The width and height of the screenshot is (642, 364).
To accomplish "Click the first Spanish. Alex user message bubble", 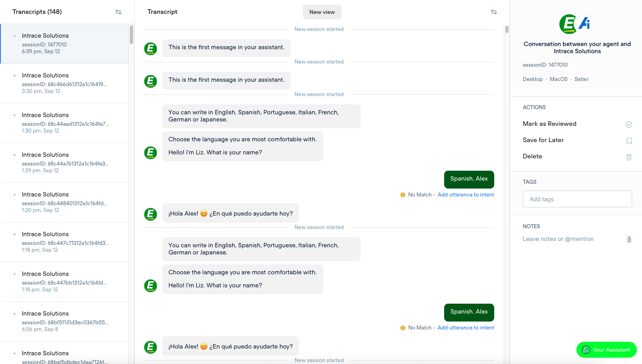I will 469,179.
